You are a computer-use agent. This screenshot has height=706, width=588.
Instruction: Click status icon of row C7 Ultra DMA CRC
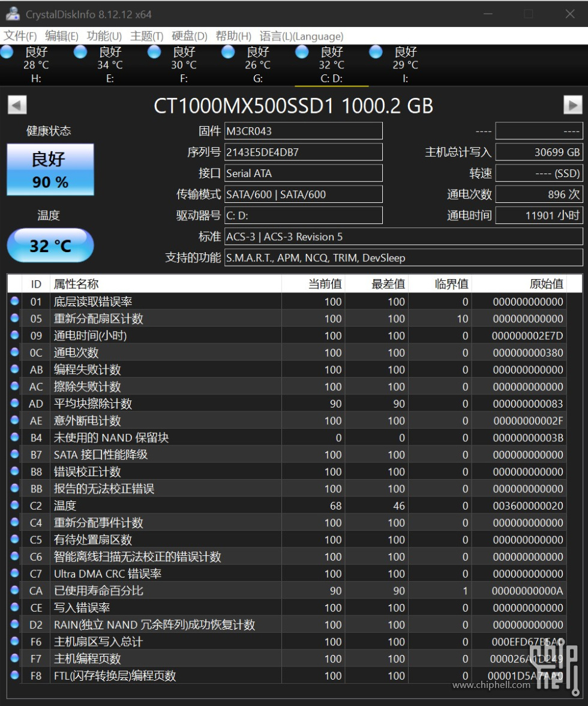15,573
